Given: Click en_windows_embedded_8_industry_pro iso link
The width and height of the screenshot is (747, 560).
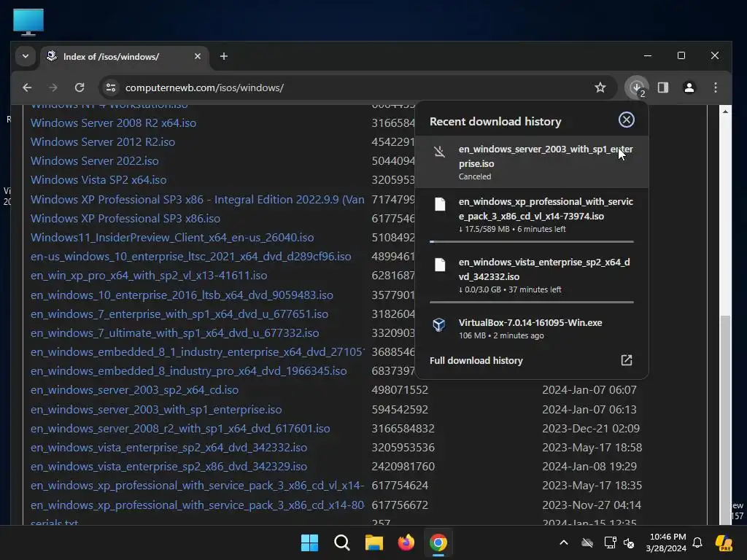Looking at the screenshot, I should pos(189,371).
